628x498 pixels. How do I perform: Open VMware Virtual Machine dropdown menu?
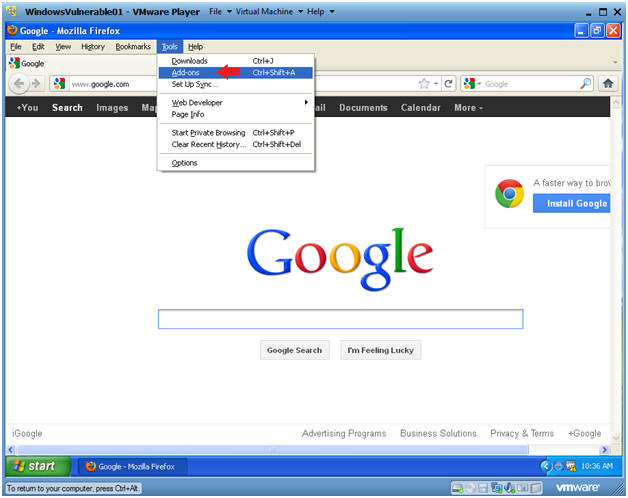coord(269,12)
